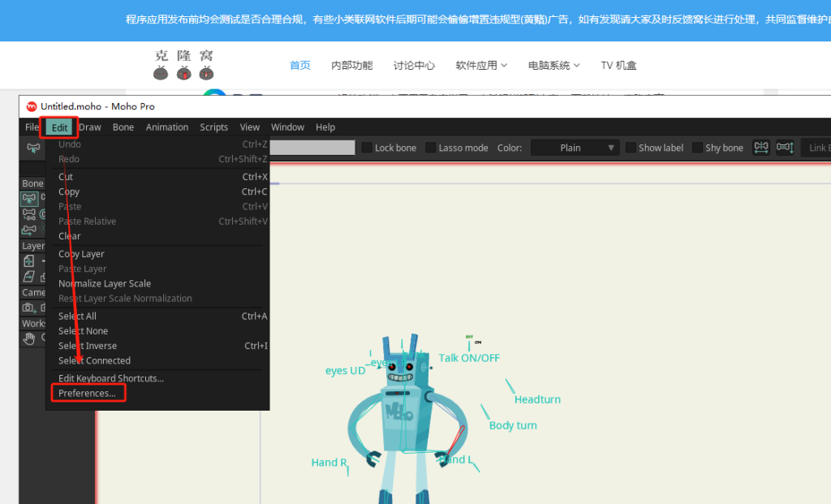Expand the 电脑系统 website menu

[x=553, y=65]
